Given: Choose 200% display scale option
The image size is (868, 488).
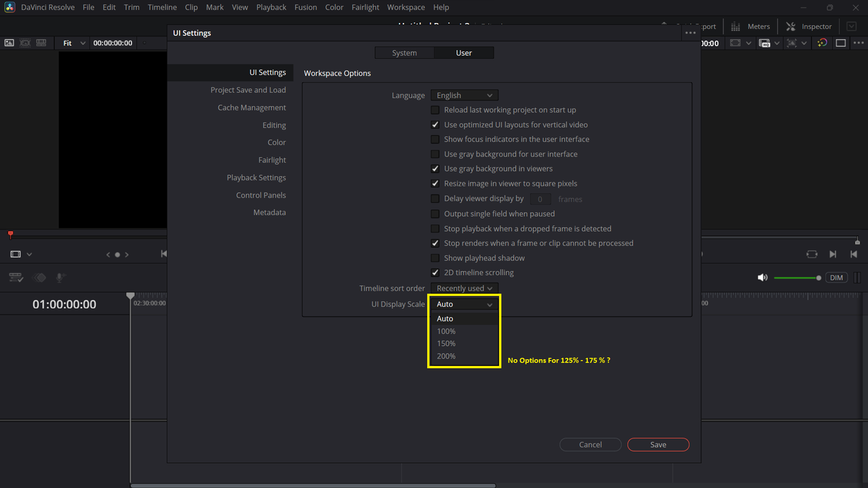Looking at the screenshot, I should [x=465, y=356].
